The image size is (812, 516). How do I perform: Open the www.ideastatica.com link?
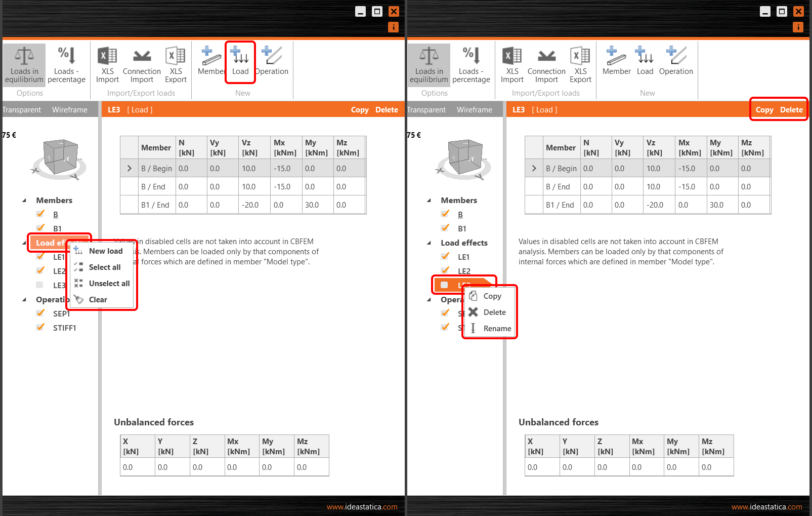click(x=362, y=506)
